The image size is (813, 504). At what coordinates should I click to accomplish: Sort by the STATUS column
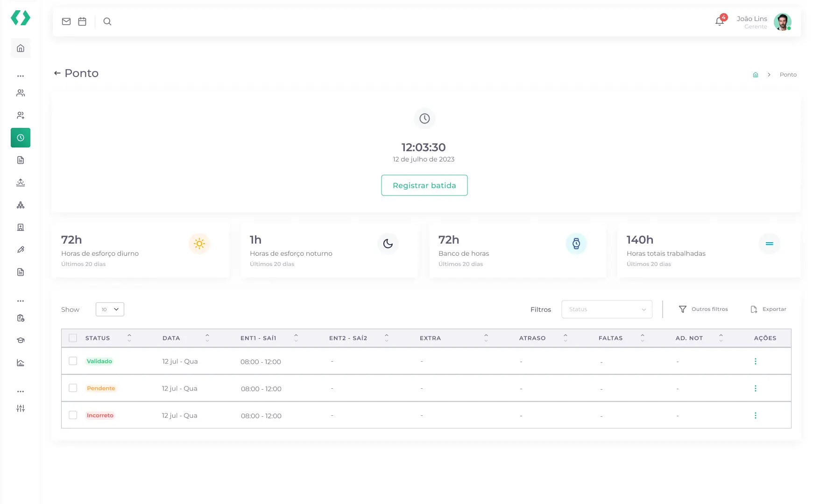tap(129, 338)
